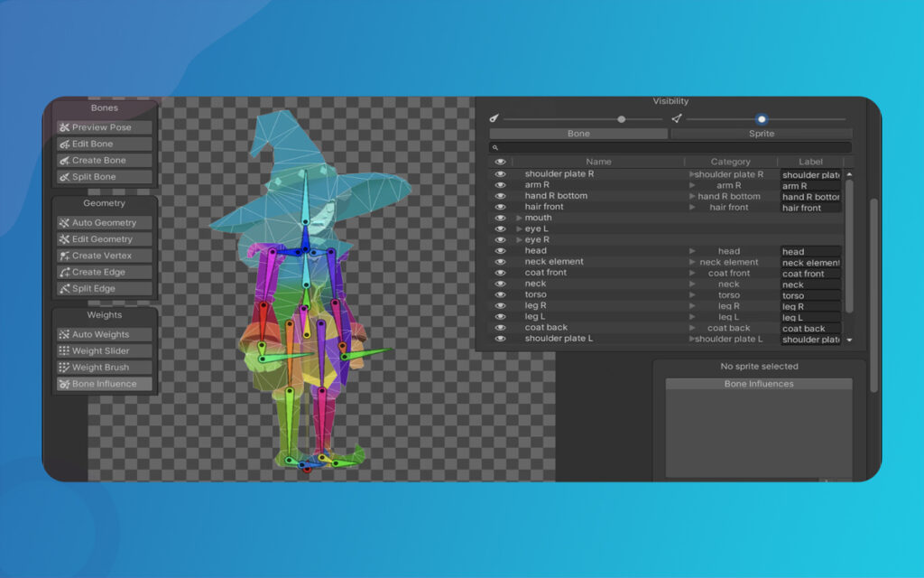Hide the coat back layer
The image size is (924, 578).
(500, 328)
